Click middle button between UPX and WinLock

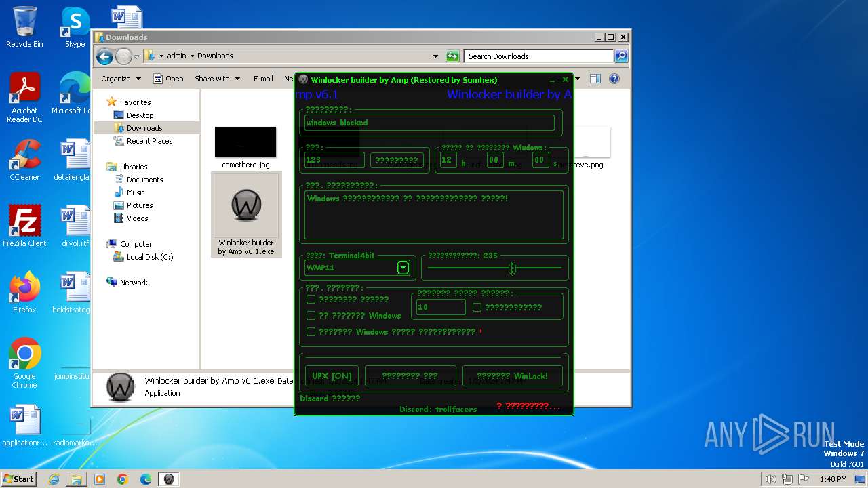tap(410, 375)
